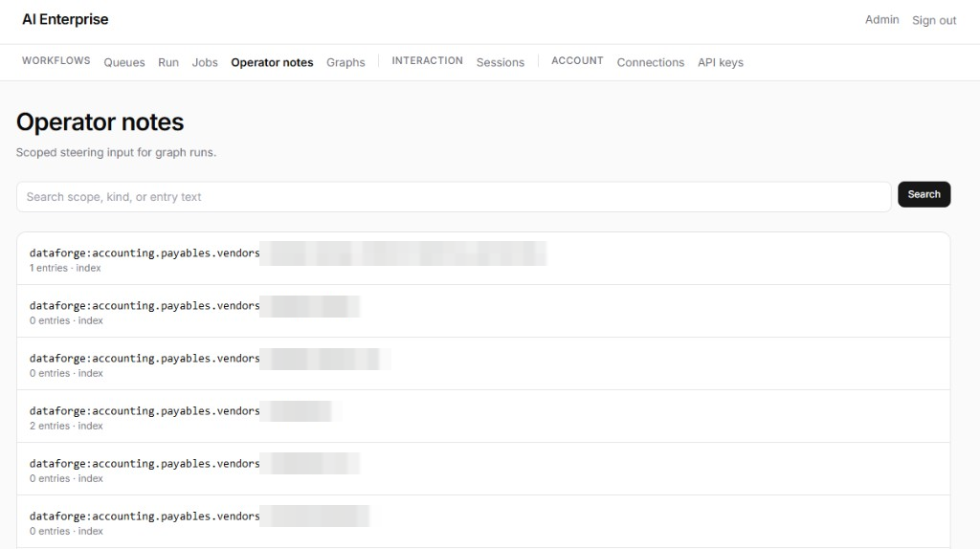Open the Jobs section
The height and width of the screenshot is (549, 980).
pyautogui.click(x=205, y=62)
